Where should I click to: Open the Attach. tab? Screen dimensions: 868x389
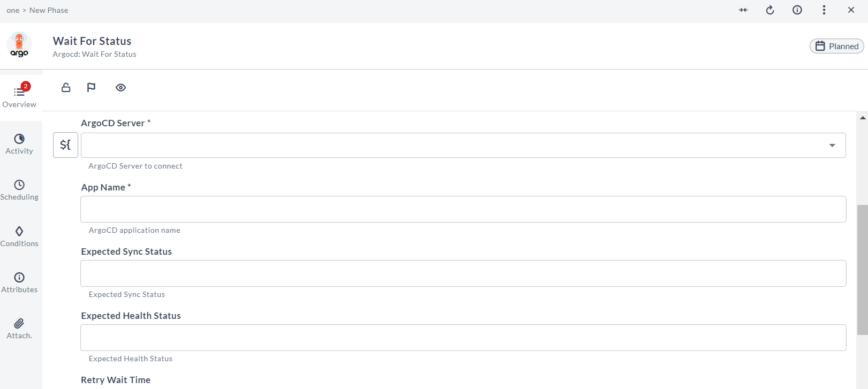point(19,329)
